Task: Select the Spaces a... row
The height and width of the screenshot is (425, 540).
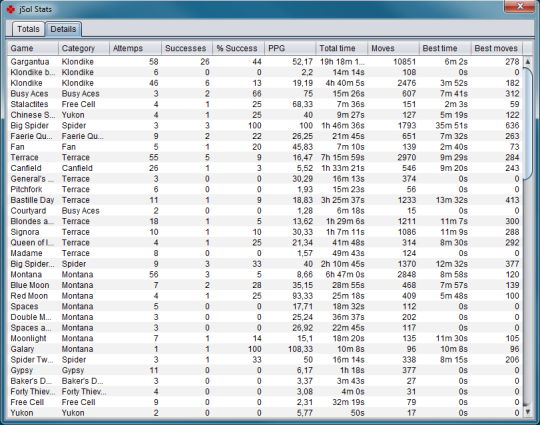Action: [x=265, y=328]
